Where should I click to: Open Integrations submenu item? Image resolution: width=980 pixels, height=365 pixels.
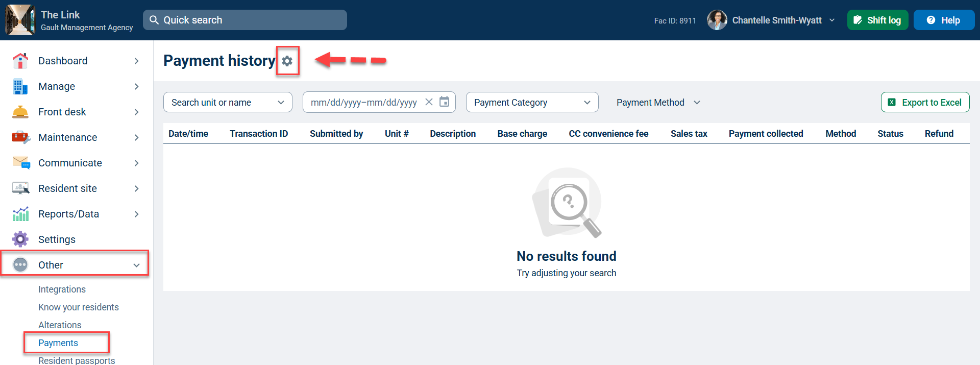pyautogui.click(x=62, y=289)
